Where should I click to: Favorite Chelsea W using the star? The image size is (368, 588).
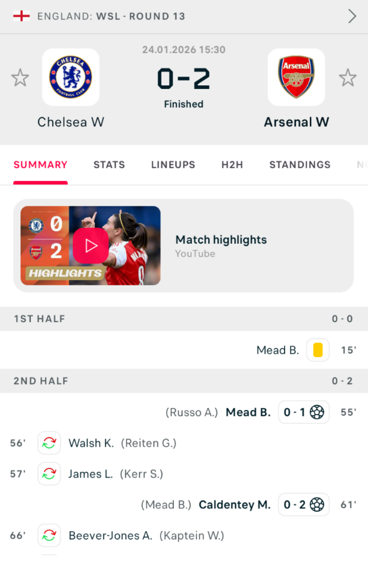click(20, 77)
